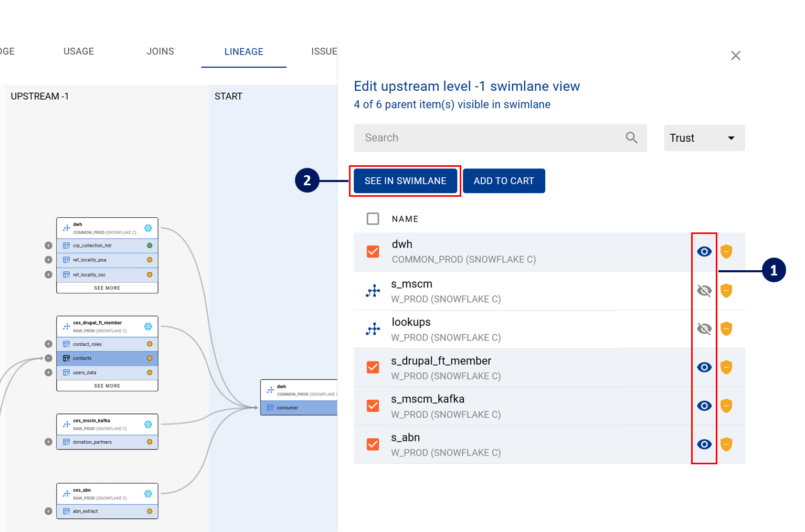Expand SEE MORE in ces_drupal_ft_member node
Viewport: 805px width, 532px height.
107,386
